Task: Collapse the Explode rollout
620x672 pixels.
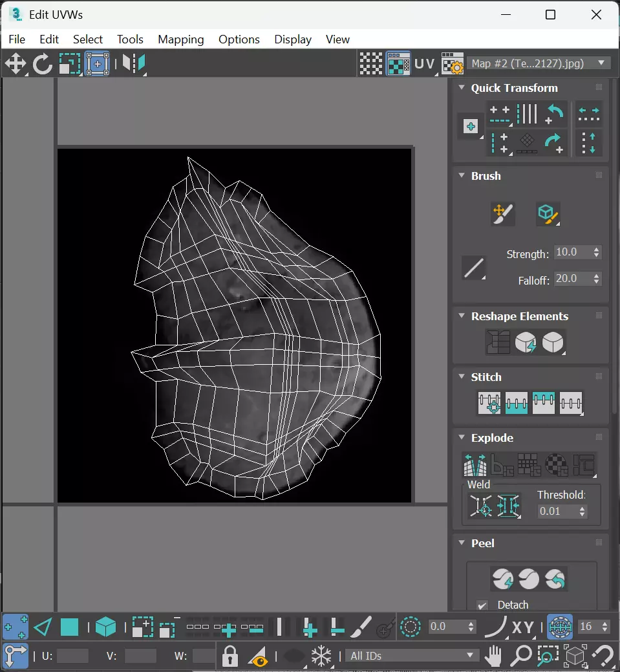Action: click(462, 438)
